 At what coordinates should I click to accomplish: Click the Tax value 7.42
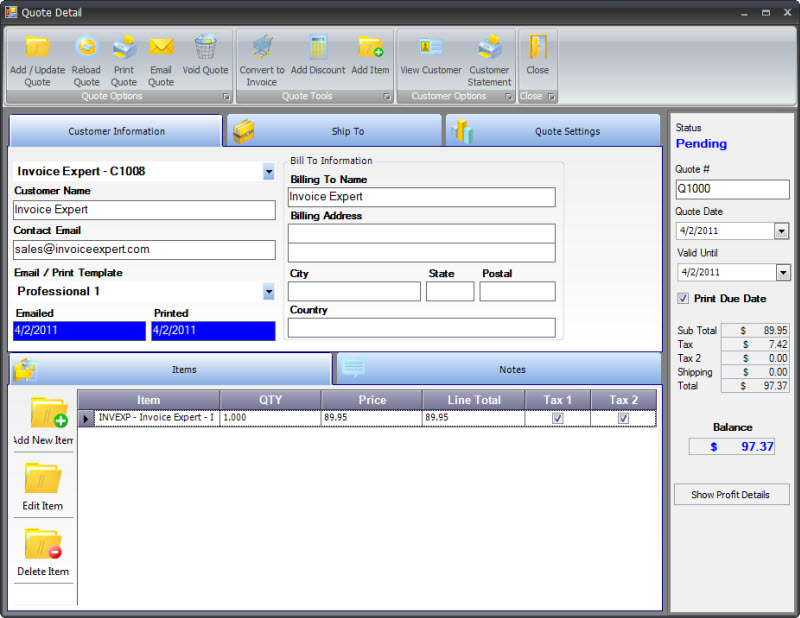[x=755, y=344]
